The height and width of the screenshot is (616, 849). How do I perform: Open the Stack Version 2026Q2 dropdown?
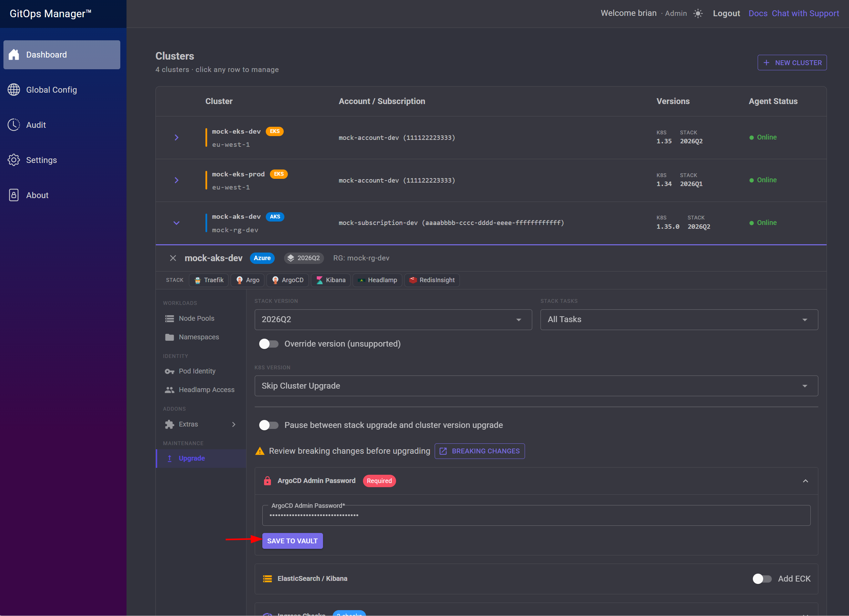click(393, 320)
